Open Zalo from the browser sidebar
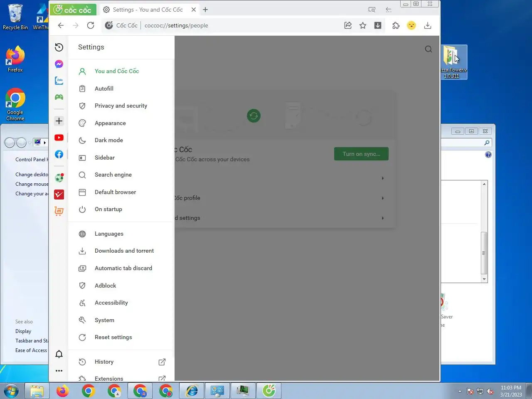Viewport: 532px width, 399px height. 59,81
